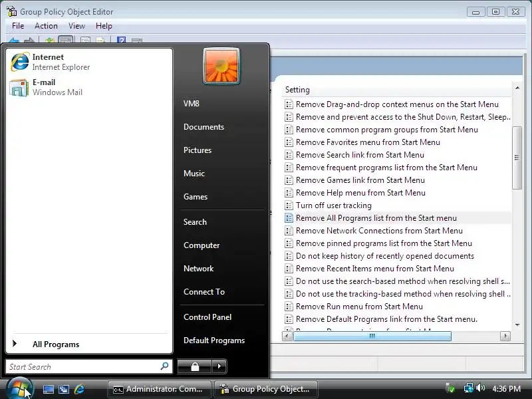
Task: Click the Setting column header
Action: click(x=396, y=90)
